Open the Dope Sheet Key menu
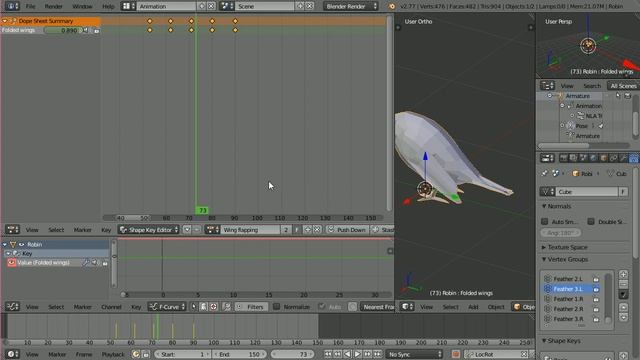This screenshot has height=360, width=640. pyautogui.click(x=106, y=230)
